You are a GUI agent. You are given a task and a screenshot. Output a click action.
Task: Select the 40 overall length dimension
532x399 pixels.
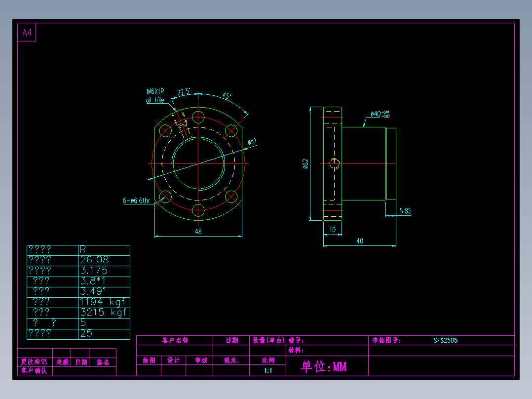[360, 241]
